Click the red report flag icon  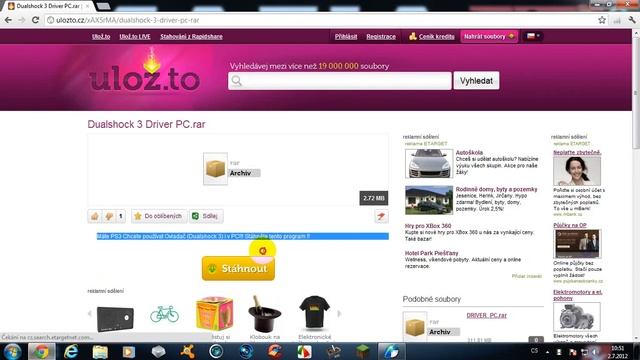(x=381, y=216)
